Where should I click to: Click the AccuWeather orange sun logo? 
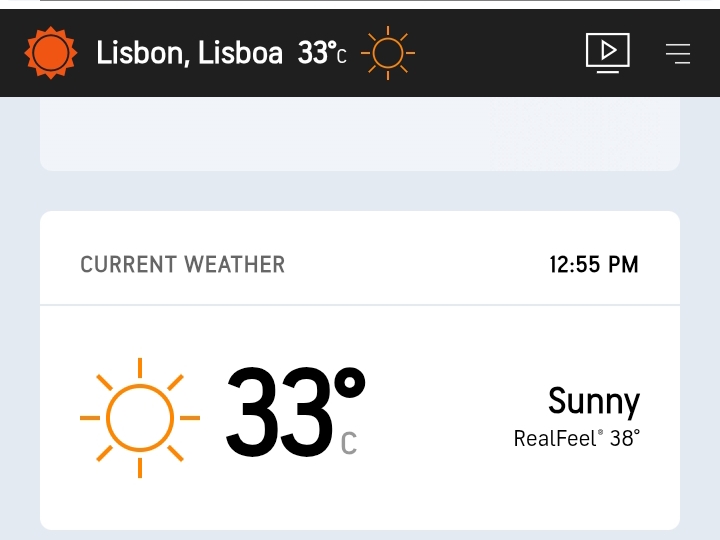[x=51, y=53]
